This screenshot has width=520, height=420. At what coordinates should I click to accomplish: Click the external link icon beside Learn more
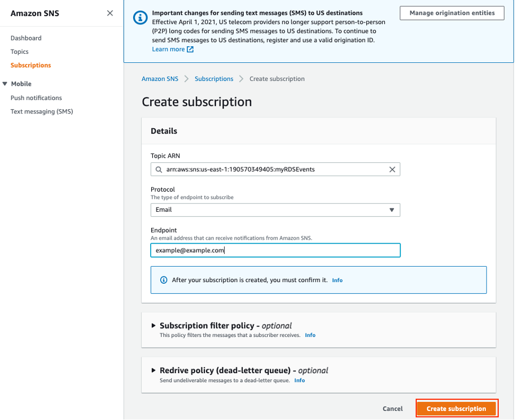pyautogui.click(x=190, y=50)
